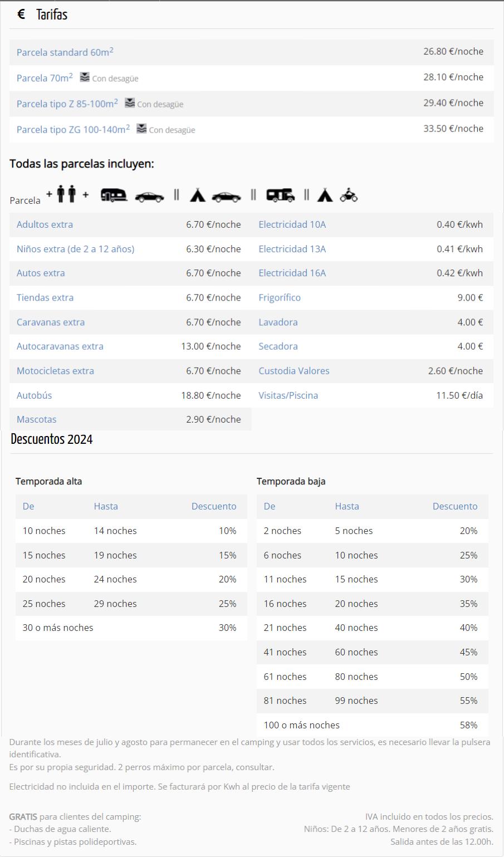The width and height of the screenshot is (504, 857).
Task: Click the car icon right of the caravan
Action: point(149,197)
